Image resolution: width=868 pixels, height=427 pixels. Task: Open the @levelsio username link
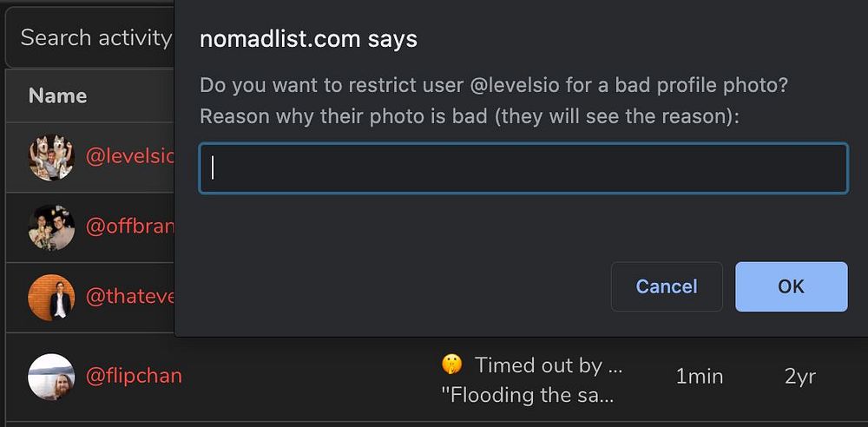(x=130, y=157)
